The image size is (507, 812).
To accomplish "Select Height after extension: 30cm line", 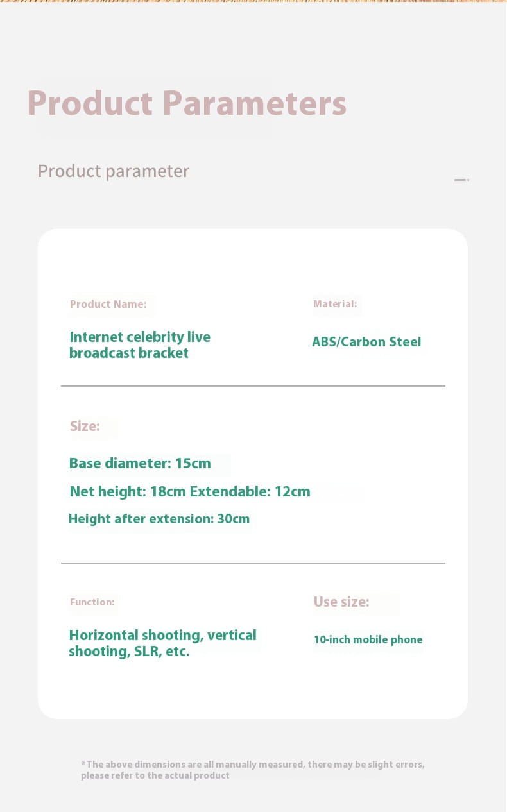I will tap(159, 519).
